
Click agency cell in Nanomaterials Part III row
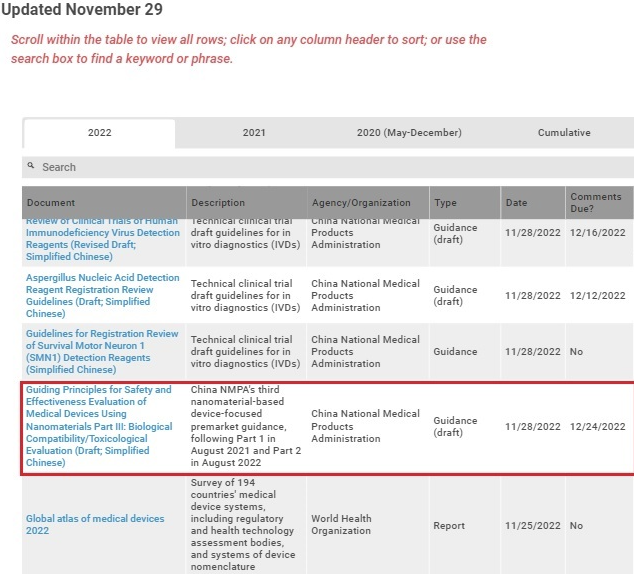click(366, 426)
